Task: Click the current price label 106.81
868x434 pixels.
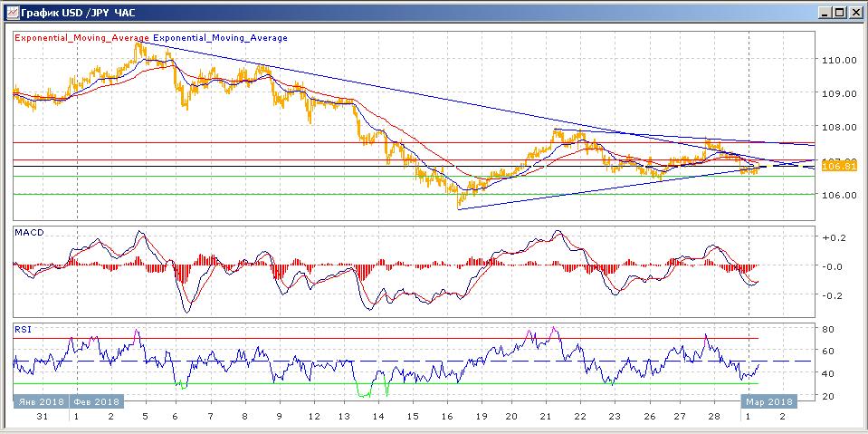Action: click(x=839, y=167)
